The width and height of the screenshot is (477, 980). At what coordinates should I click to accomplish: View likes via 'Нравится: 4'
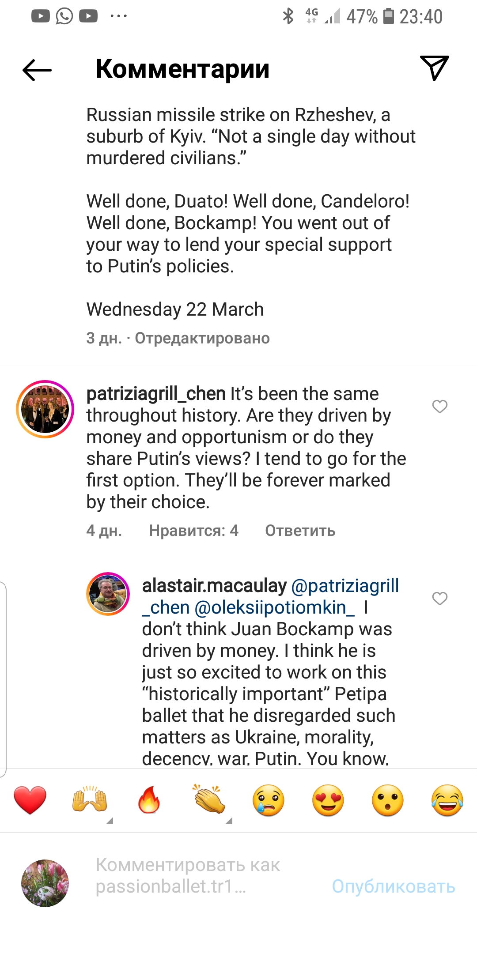tap(193, 531)
